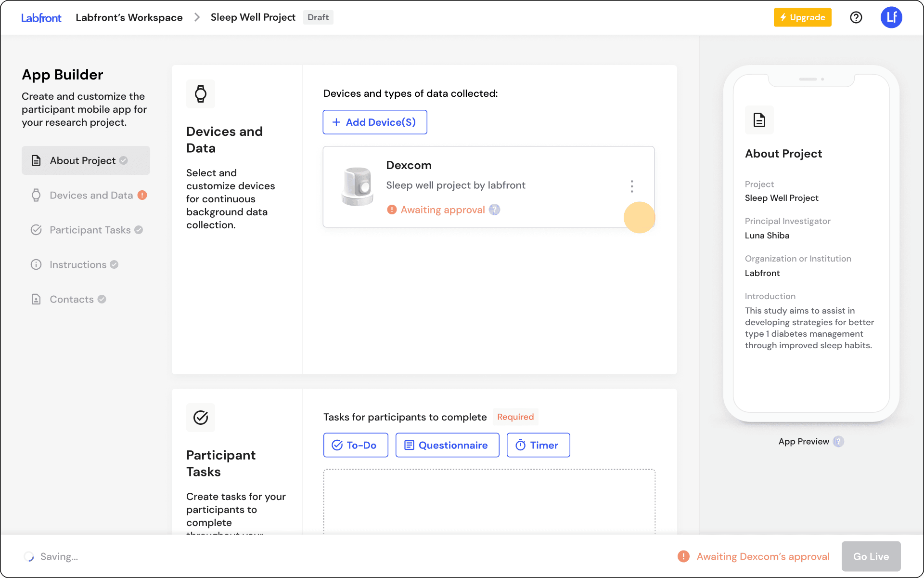Click the App Preview help icon
Image resolution: width=924 pixels, height=578 pixels.
pos(838,441)
